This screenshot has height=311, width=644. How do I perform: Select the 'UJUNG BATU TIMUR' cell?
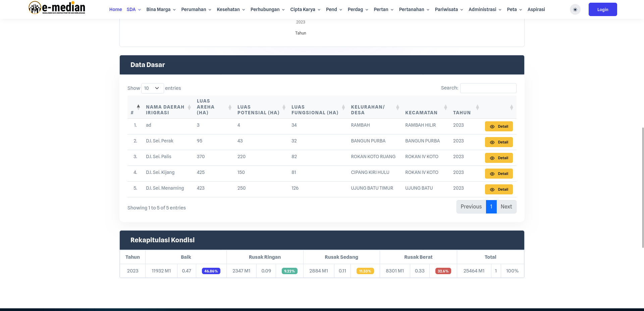(x=372, y=188)
